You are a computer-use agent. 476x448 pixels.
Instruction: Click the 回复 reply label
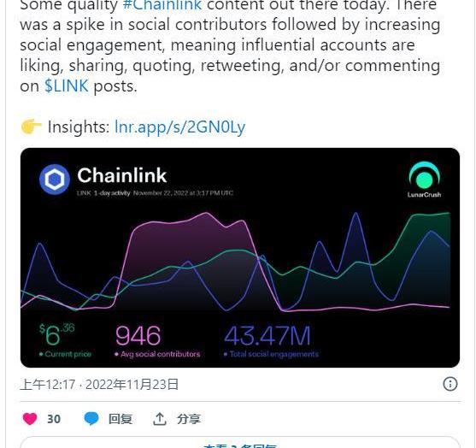[x=120, y=419]
